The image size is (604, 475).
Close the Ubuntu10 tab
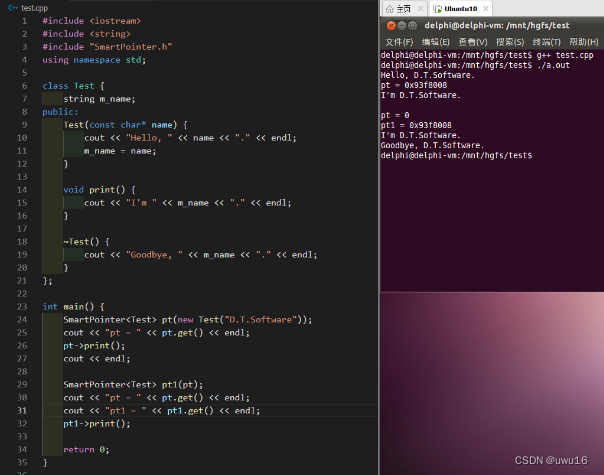pyautogui.click(x=486, y=8)
